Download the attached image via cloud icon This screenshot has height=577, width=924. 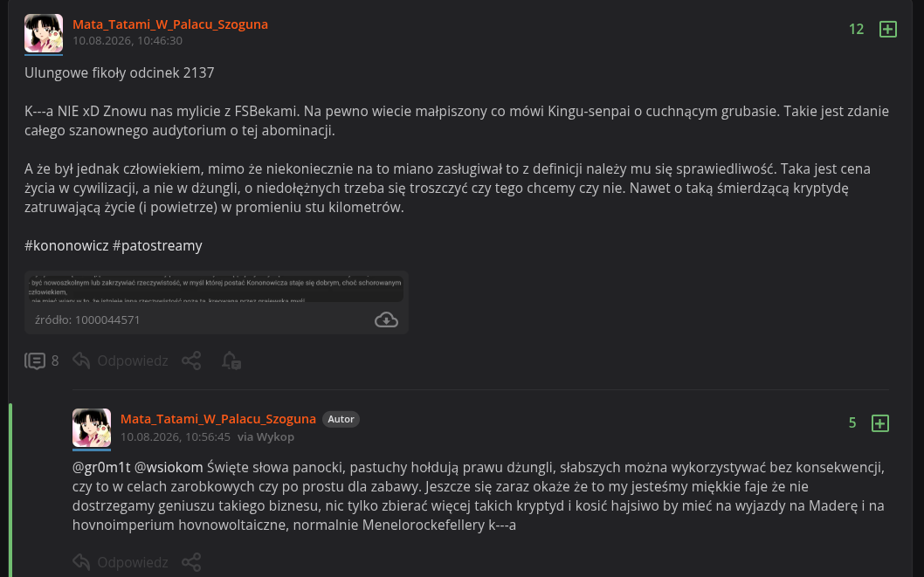[x=386, y=319]
